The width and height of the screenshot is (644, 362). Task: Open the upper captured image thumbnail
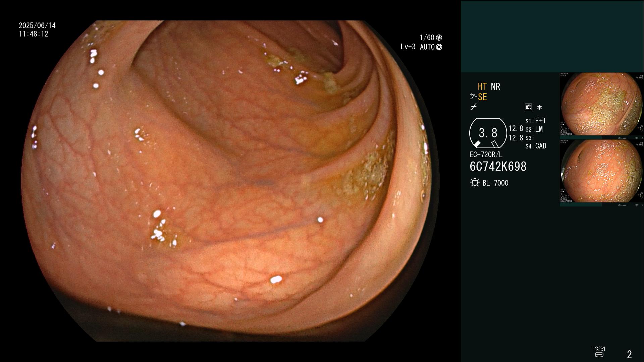(601, 106)
